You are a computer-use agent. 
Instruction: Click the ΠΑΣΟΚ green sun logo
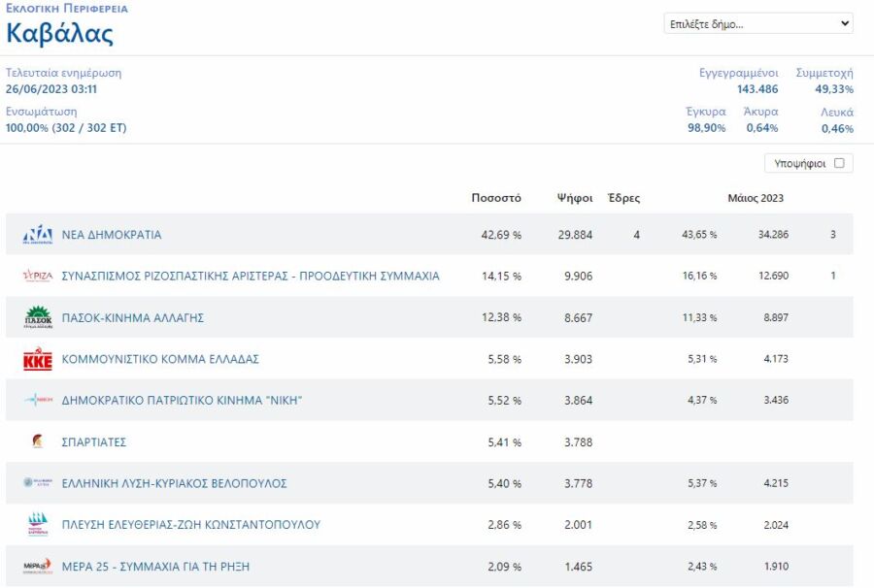pos(37,317)
